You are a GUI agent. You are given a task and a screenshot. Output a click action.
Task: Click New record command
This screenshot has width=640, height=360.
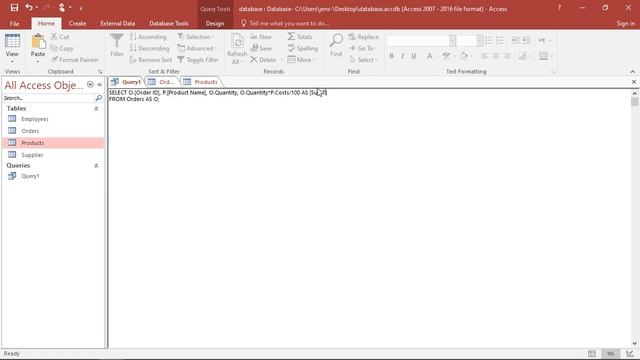pyautogui.click(x=261, y=37)
